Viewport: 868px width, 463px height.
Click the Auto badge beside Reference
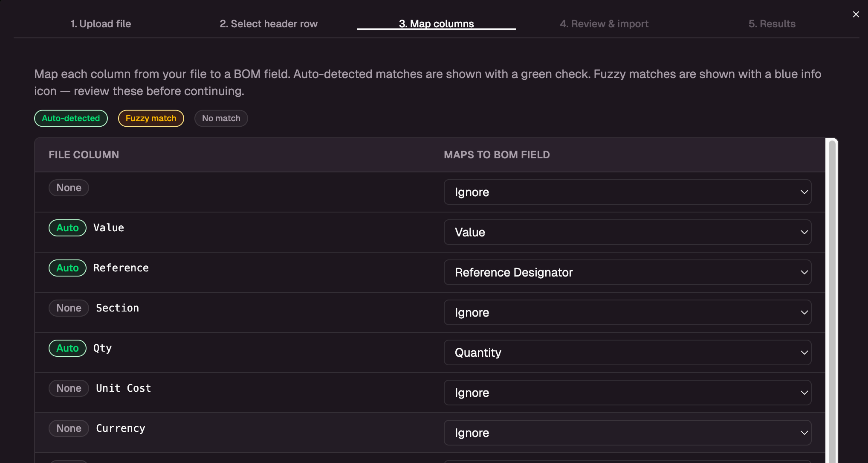pos(67,268)
